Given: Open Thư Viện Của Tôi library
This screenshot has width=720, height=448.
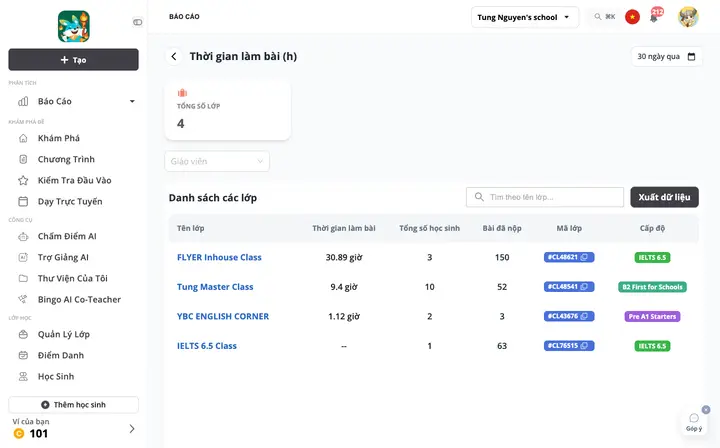Looking at the screenshot, I should [x=73, y=279].
